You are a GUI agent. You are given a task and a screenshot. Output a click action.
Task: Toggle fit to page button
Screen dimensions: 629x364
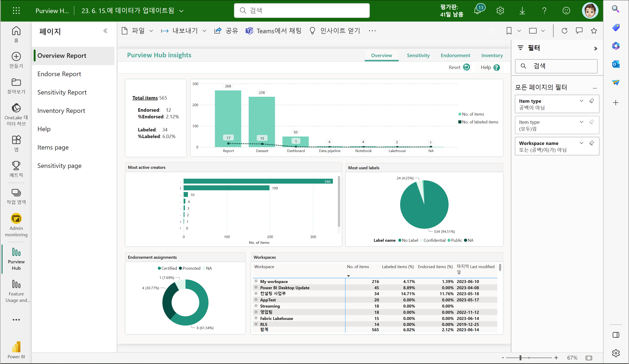pyautogui.click(x=589, y=358)
